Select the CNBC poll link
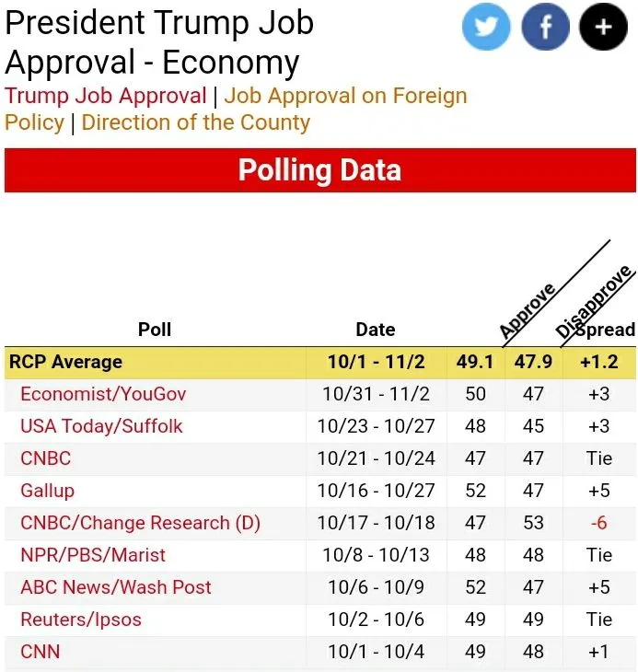Image resolution: width=638 pixels, height=672 pixels. click(45, 458)
